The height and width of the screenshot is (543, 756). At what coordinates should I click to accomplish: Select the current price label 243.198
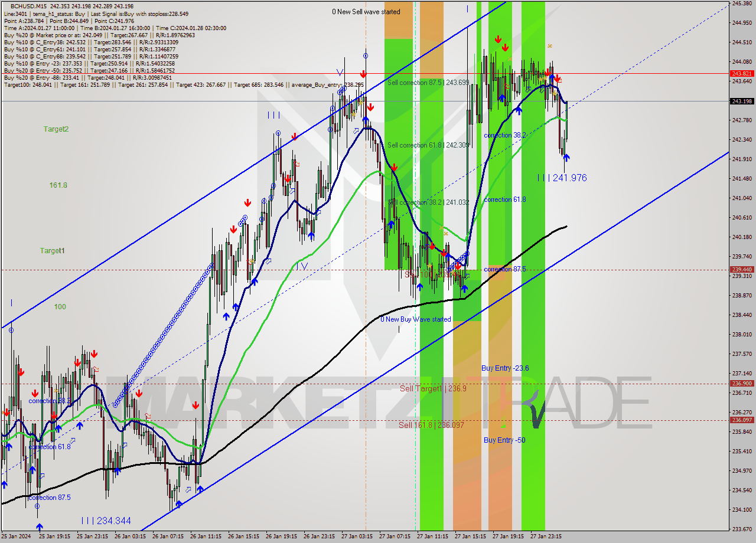pos(742,101)
